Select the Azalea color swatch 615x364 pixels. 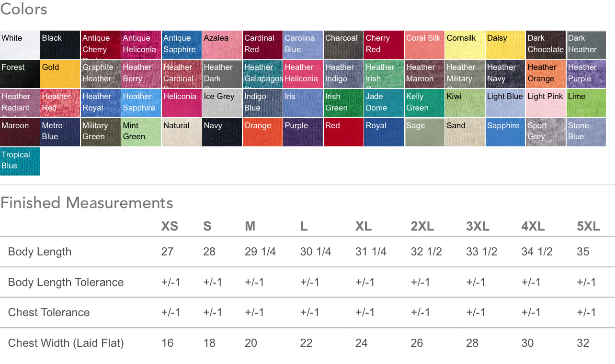pos(222,45)
